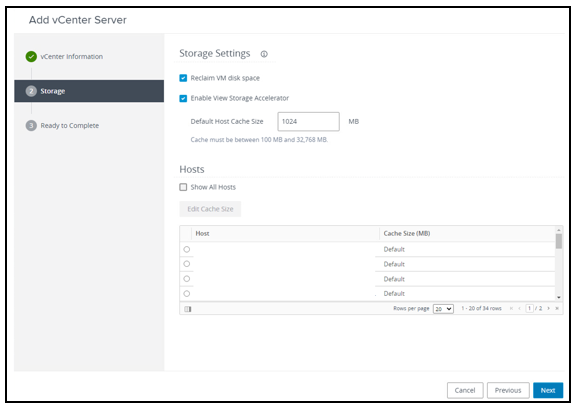Click the hosts table scroll-down arrow
The image size is (576, 408).
coord(559,297)
